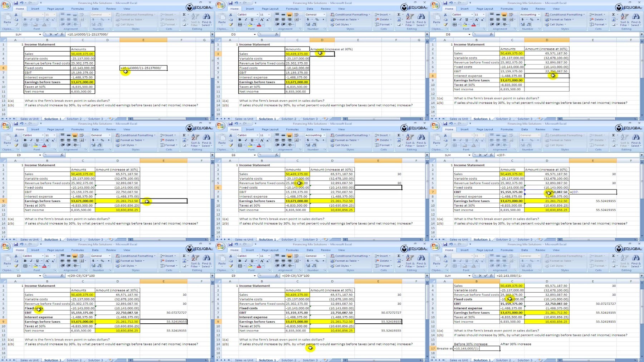The image size is (644, 362).
Task: Toggle Align Text Right in window showing Name Box E6
Action: (289, 140)
